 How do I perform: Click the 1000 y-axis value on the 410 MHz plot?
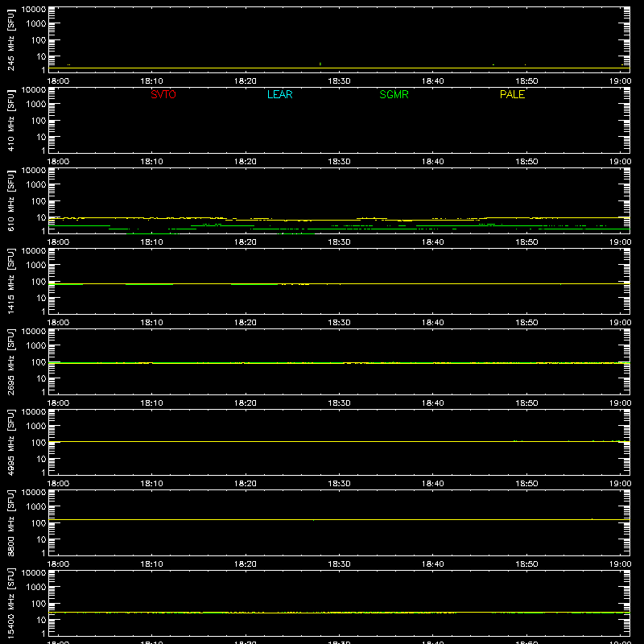[x=36, y=105]
